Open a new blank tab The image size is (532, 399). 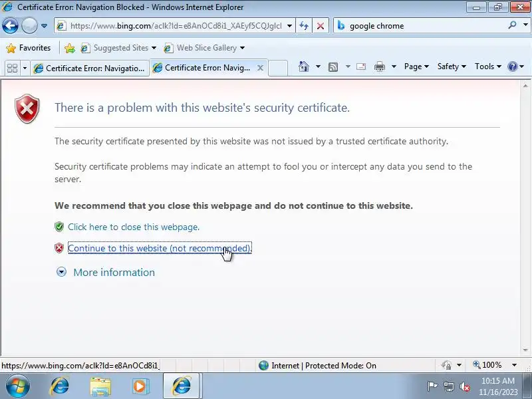(x=278, y=68)
